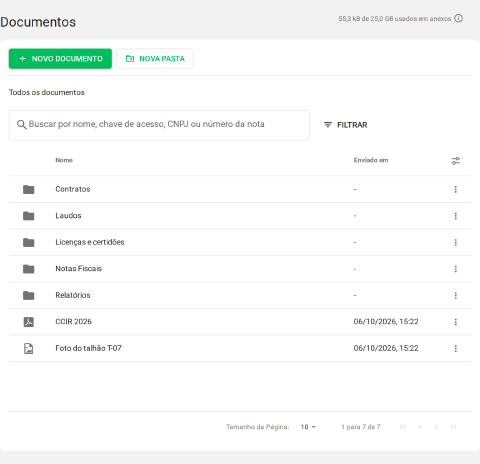Open more options menu for CCIR 2026
The height and width of the screenshot is (464, 480).
click(x=456, y=322)
